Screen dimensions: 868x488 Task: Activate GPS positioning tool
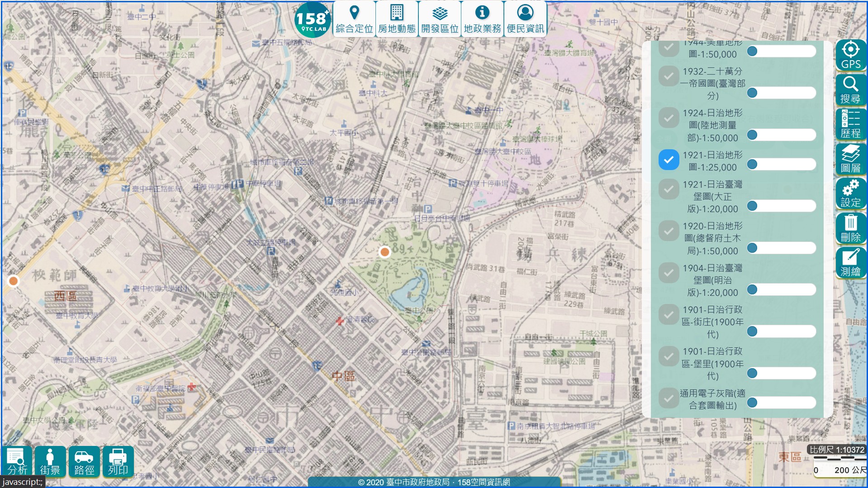pos(850,55)
